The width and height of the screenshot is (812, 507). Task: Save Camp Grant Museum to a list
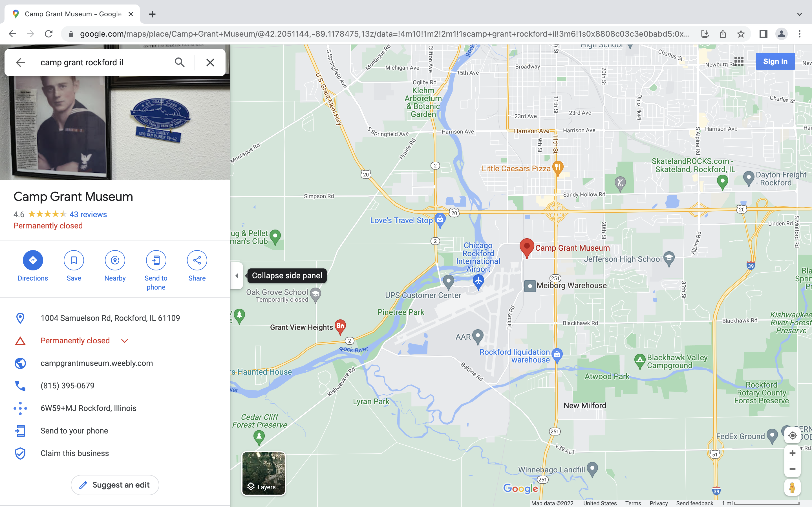[74, 260]
